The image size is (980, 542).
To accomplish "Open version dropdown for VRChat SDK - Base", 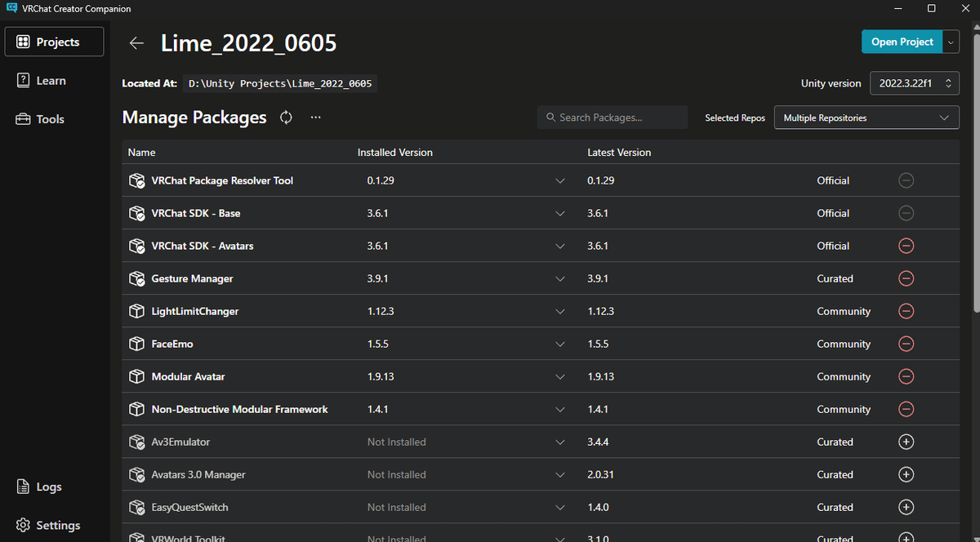I will pos(560,213).
